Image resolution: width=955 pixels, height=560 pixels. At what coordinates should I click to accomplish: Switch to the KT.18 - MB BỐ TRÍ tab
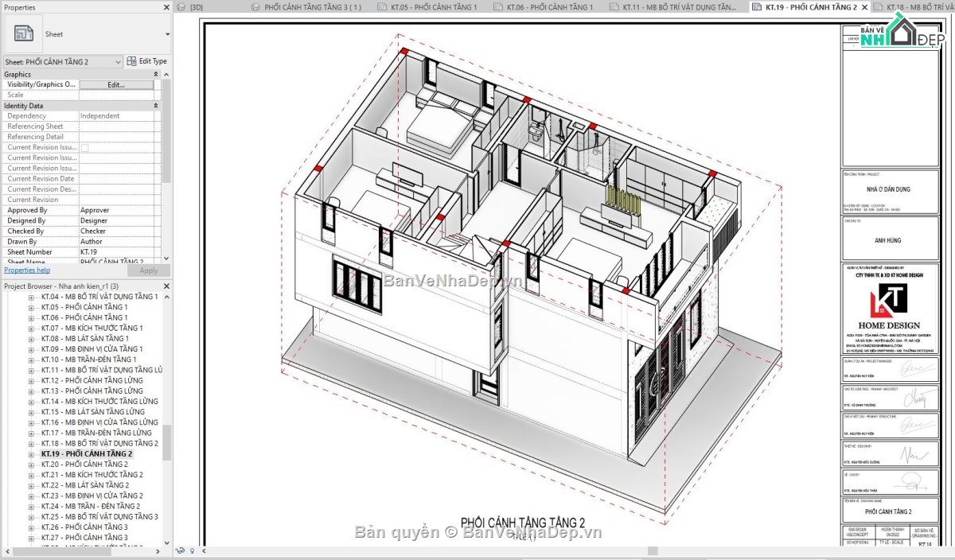(920, 7)
